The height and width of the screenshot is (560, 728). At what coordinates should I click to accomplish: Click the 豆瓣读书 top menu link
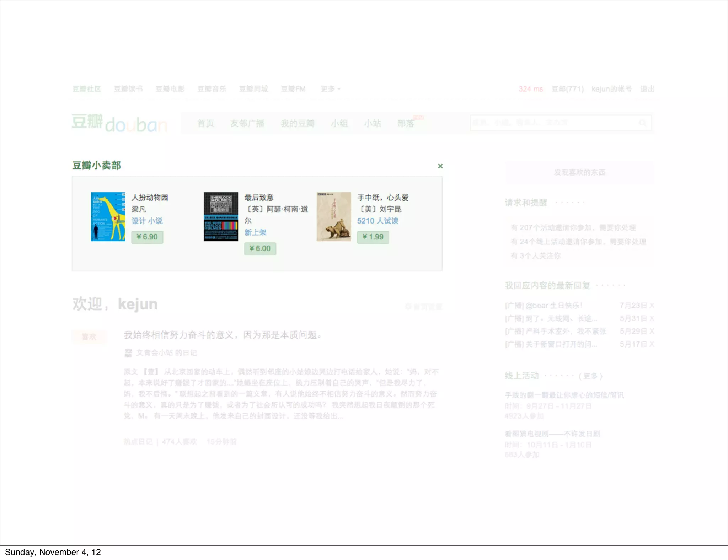(x=128, y=89)
